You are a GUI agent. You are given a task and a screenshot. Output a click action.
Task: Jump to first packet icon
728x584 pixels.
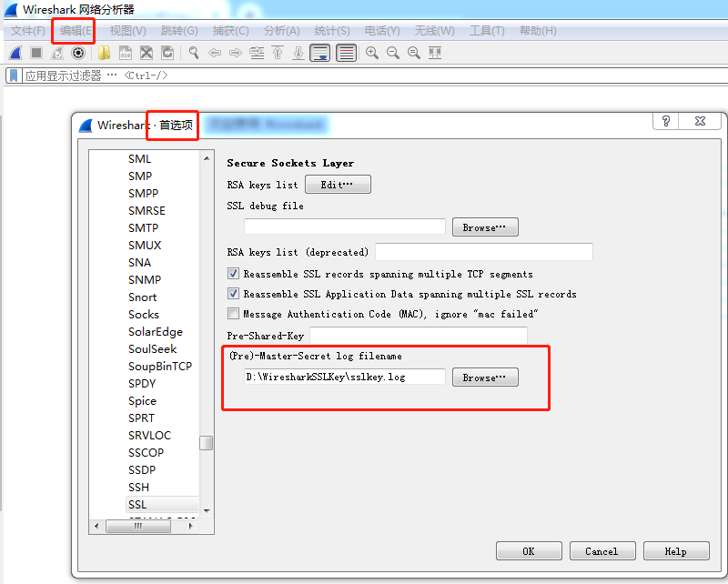click(x=278, y=53)
